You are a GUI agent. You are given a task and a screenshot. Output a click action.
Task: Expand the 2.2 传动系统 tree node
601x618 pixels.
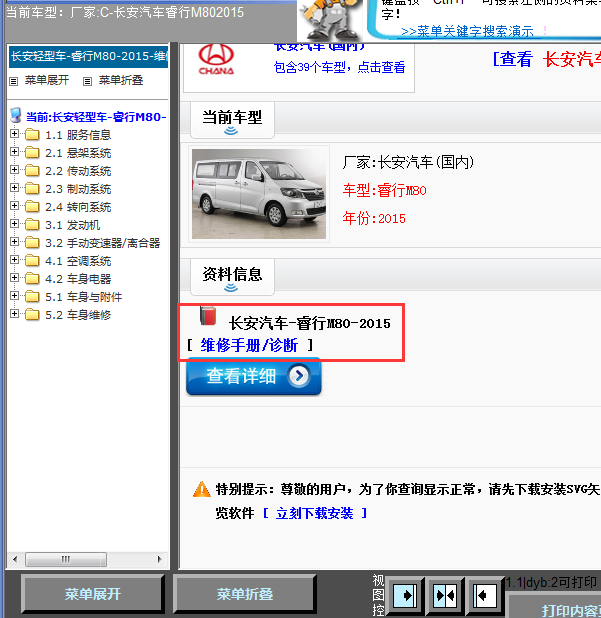coord(15,170)
